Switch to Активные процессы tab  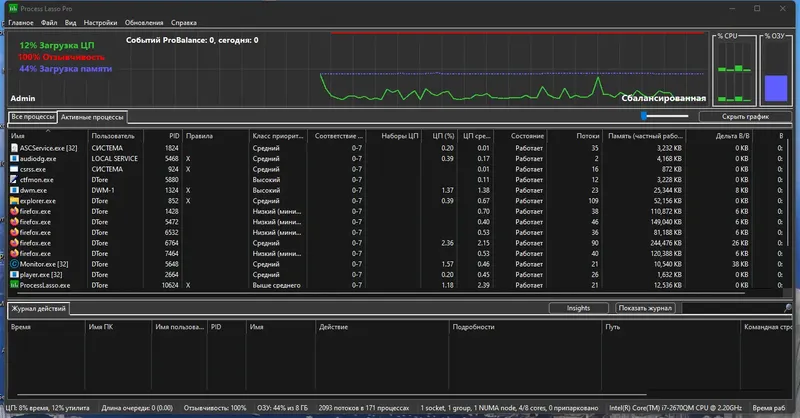[x=92, y=117]
